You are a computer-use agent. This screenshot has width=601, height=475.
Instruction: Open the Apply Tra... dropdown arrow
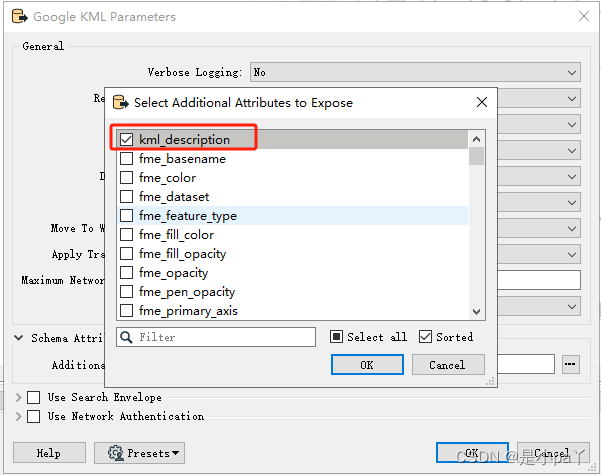click(572, 255)
